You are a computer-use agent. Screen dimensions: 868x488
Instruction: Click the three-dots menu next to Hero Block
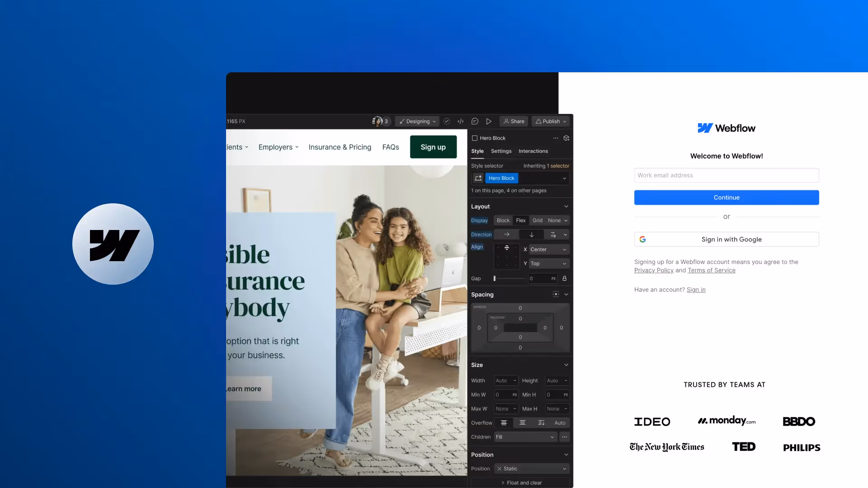point(556,138)
